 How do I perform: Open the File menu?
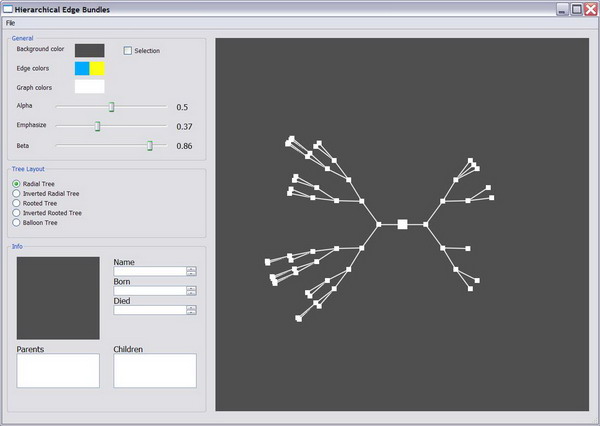(x=11, y=22)
